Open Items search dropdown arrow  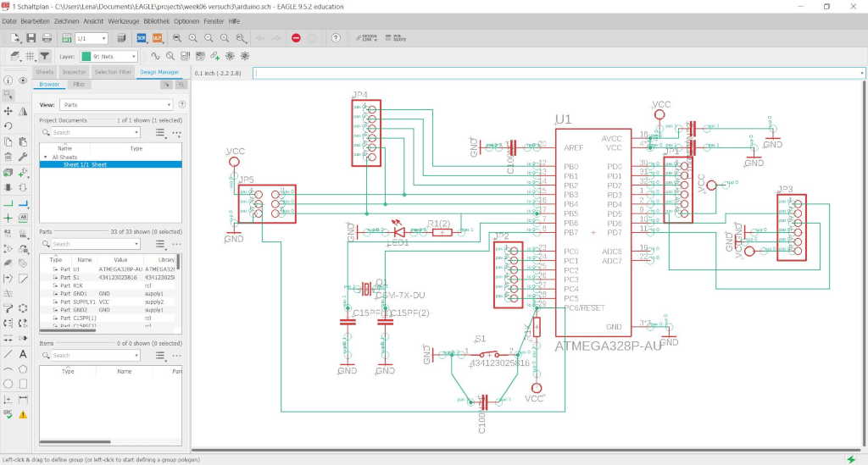[x=136, y=356]
